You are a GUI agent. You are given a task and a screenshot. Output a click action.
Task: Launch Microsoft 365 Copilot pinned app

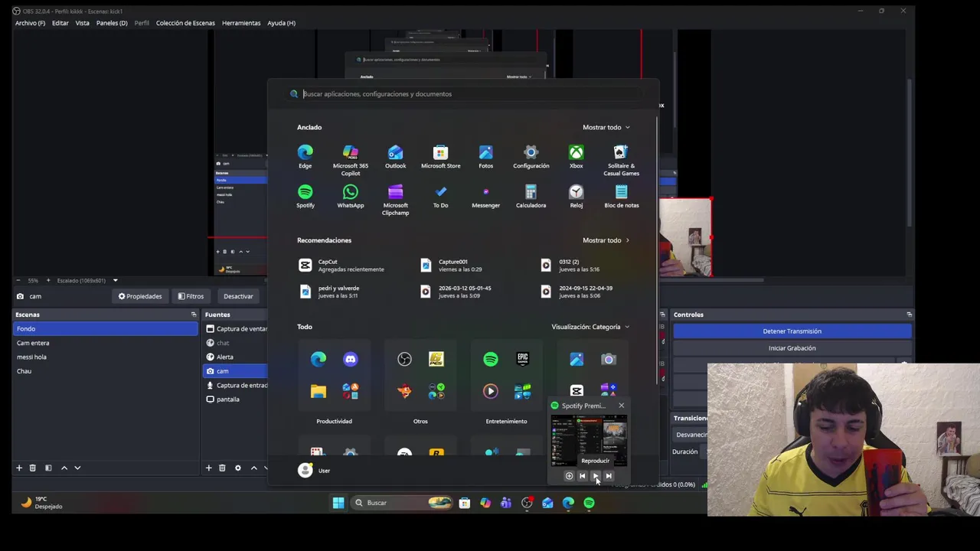350,160
